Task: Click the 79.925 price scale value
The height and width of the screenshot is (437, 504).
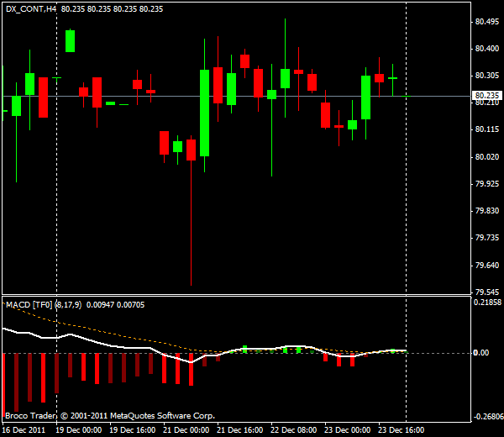Action: [x=487, y=184]
